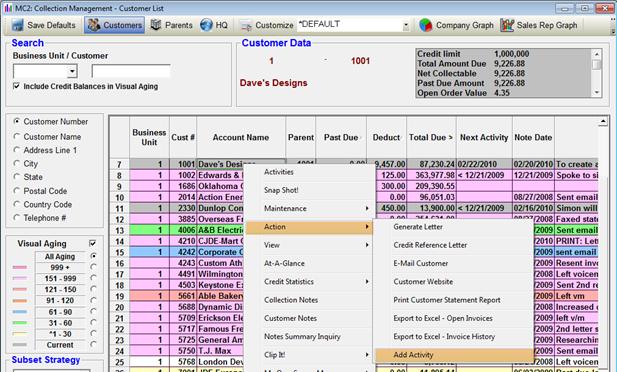Image resolution: width=617 pixels, height=372 pixels.
Task: Open the Business Unit dropdown
Action: 72,71
